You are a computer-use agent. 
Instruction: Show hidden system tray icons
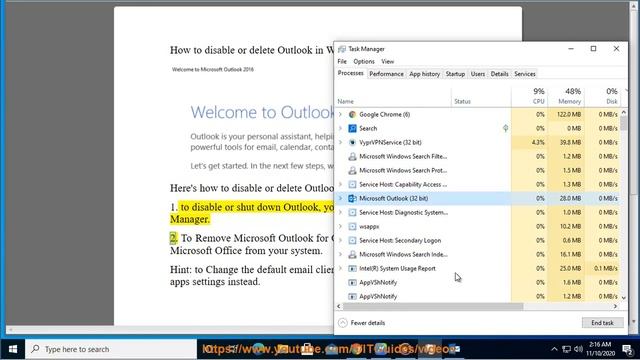point(554,349)
